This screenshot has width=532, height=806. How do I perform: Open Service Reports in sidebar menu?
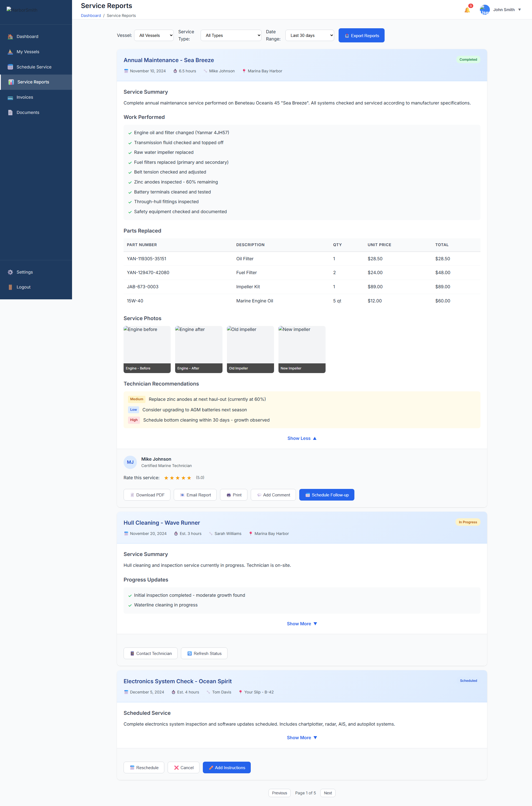pyautogui.click(x=33, y=82)
